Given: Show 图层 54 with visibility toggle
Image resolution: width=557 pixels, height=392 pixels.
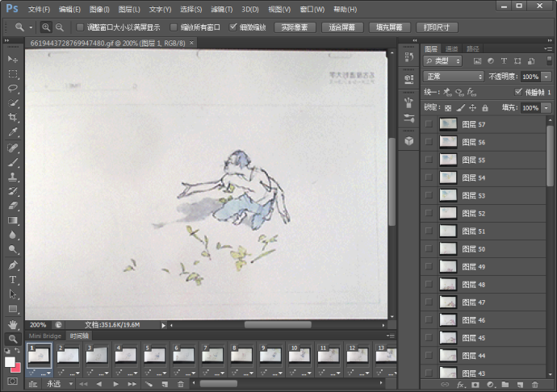Looking at the screenshot, I should pos(429,177).
